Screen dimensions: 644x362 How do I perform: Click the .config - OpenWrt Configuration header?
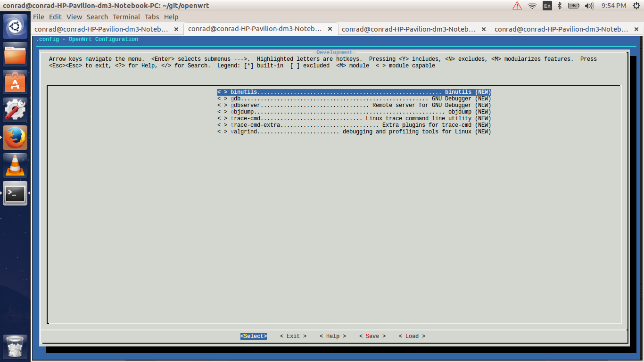coord(87,40)
